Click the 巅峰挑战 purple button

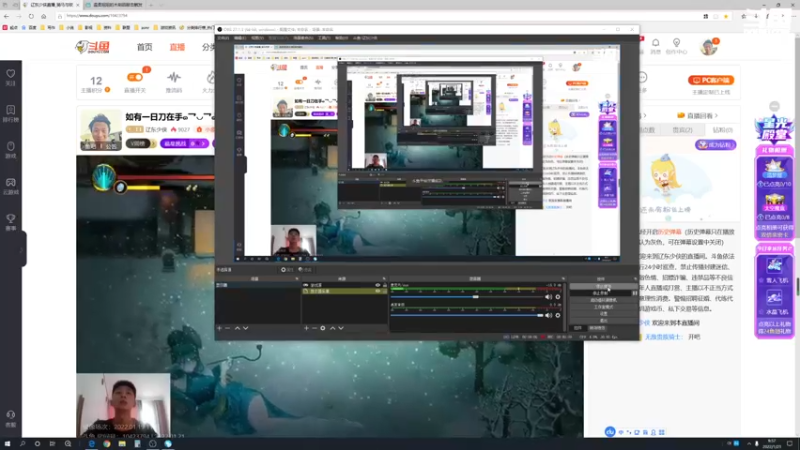tap(184, 144)
